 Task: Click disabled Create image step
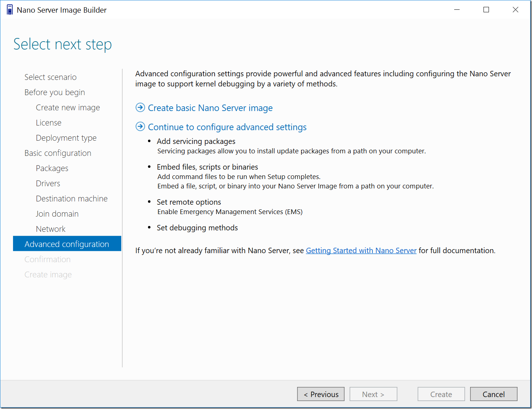click(x=48, y=274)
